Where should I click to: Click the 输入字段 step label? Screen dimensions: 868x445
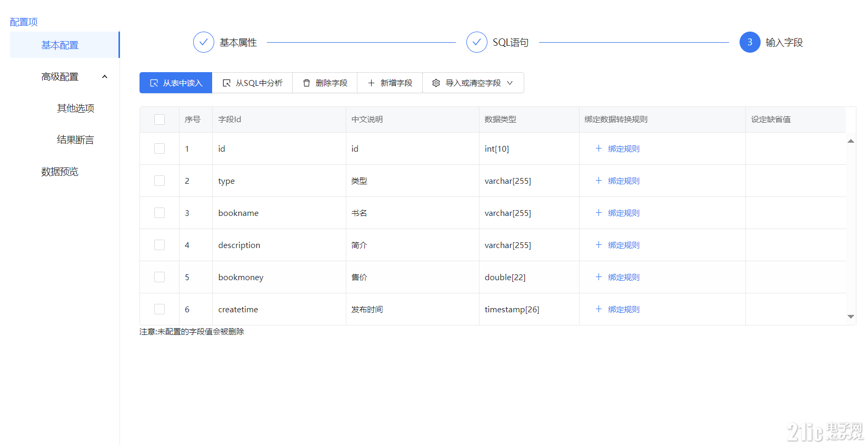(784, 43)
